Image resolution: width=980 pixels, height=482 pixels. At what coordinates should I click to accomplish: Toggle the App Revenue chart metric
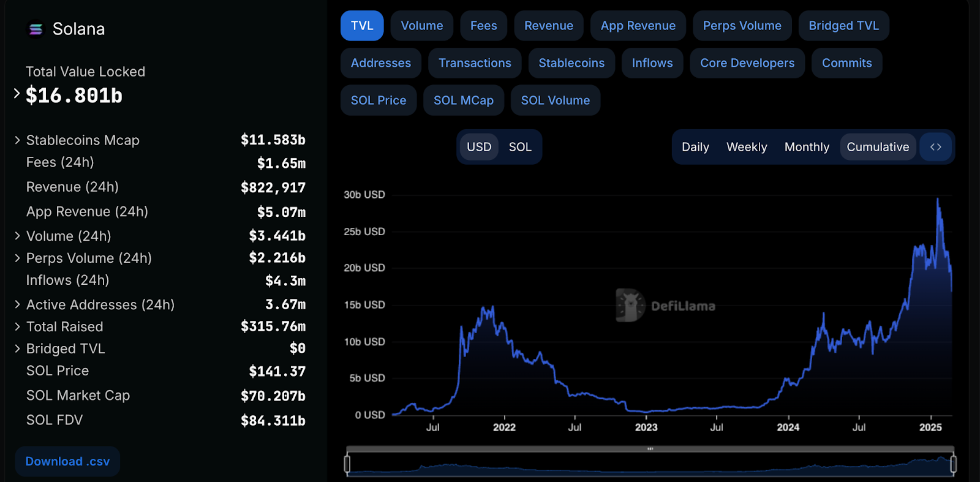tap(638, 26)
